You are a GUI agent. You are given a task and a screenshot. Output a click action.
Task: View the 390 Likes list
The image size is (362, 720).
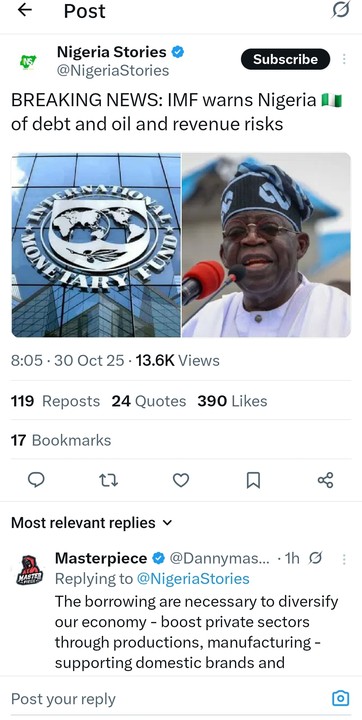[232, 401]
